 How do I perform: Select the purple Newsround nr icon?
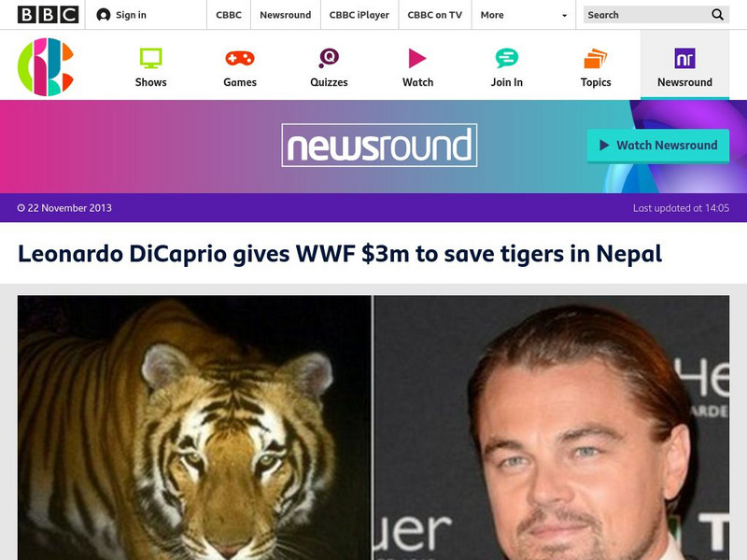click(x=684, y=58)
